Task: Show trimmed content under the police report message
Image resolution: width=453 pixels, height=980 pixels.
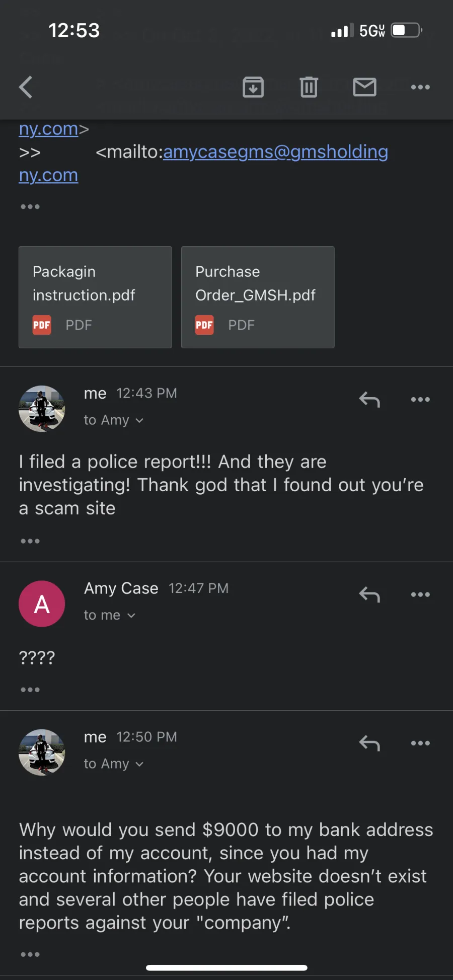Action: tap(30, 541)
